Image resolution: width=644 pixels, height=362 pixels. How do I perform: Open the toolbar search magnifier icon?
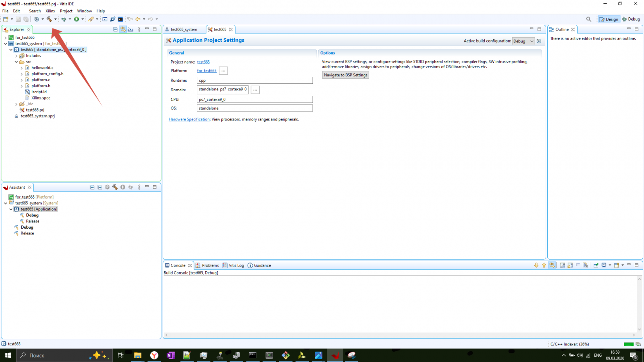tap(589, 19)
